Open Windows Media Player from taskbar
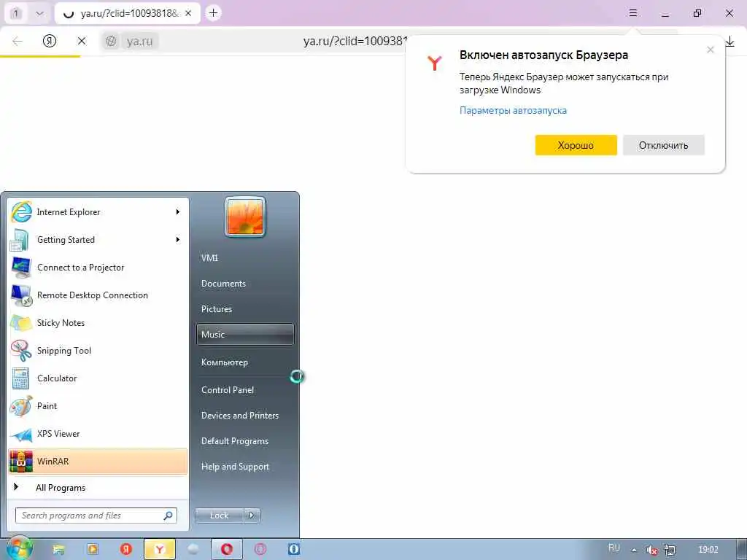Viewport: 747px width, 560px height. click(93, 550)
